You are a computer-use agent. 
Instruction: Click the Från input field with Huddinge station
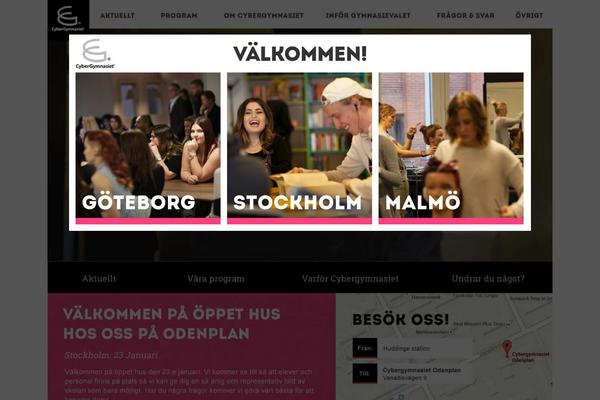425,348
